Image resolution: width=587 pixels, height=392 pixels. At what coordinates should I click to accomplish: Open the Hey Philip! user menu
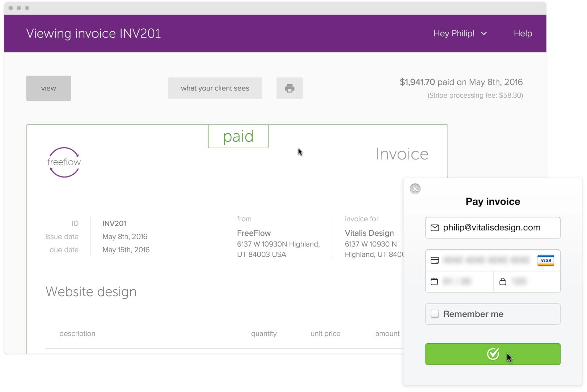pos(460,33)
